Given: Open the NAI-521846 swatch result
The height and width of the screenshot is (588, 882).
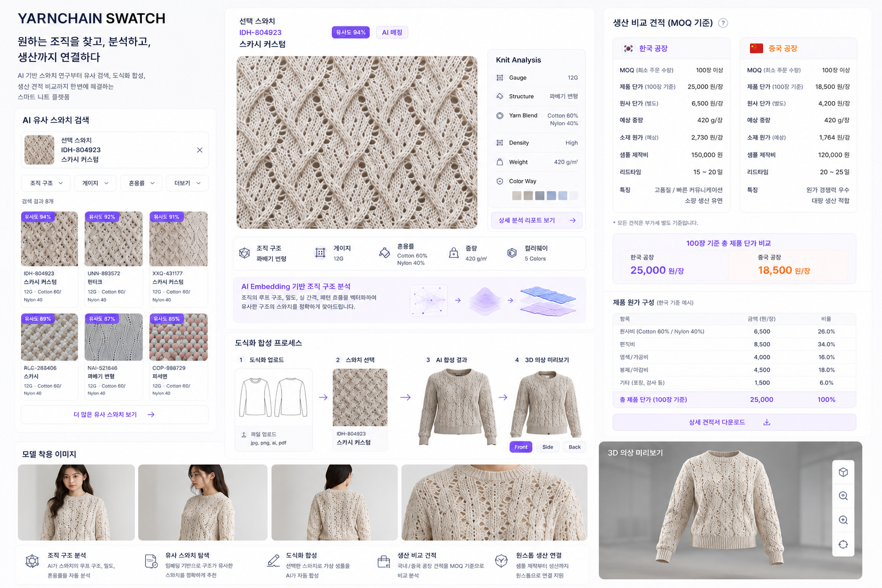Looking at the screenshot, I should [x=114, y=356].
